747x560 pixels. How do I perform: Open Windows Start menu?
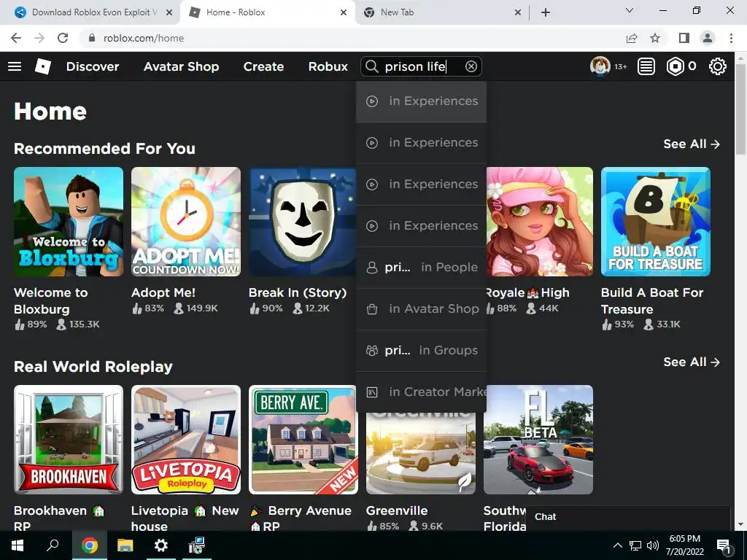tap(18, 545)
